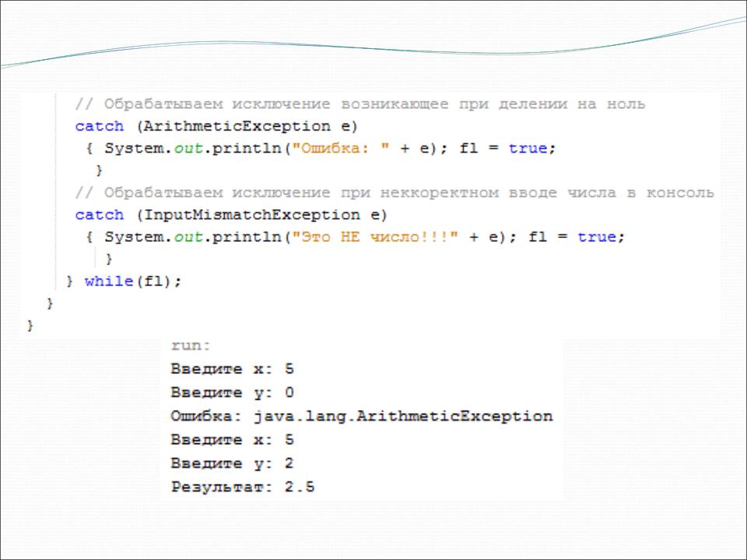This screenshot has width=747, height=560.
Task: Click the 'run:' output line
Action: tap(191, 345)
